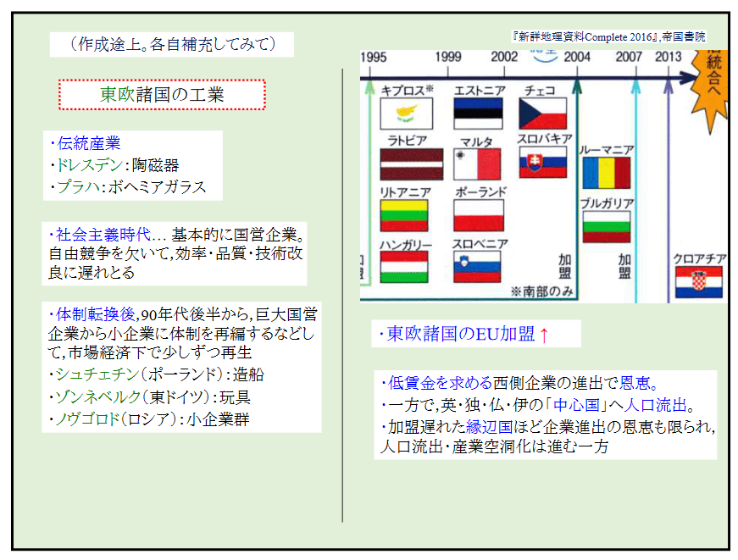Select the Poland (ポーランド) flag
Viewport: 738px width, 560px height.
coord(478,215)
